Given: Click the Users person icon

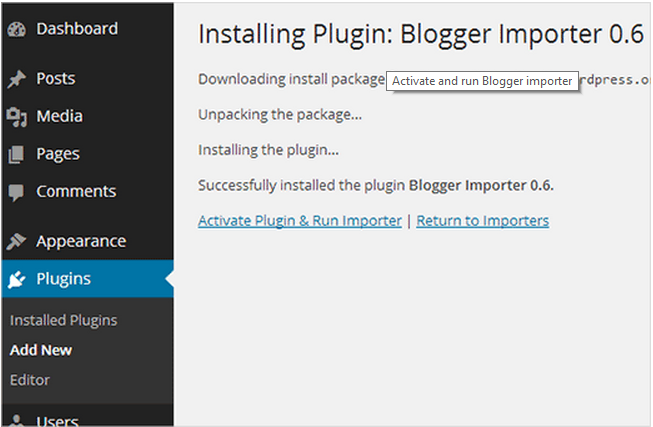Looking at the screenshot, I should pyautogui.click(x=17, y=420).
